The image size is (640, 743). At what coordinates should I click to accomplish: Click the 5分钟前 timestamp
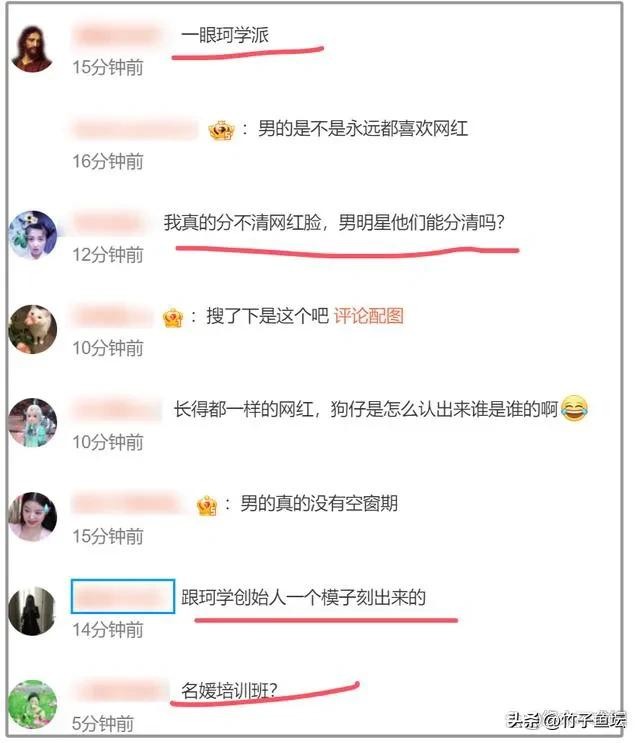click(103, 724)
